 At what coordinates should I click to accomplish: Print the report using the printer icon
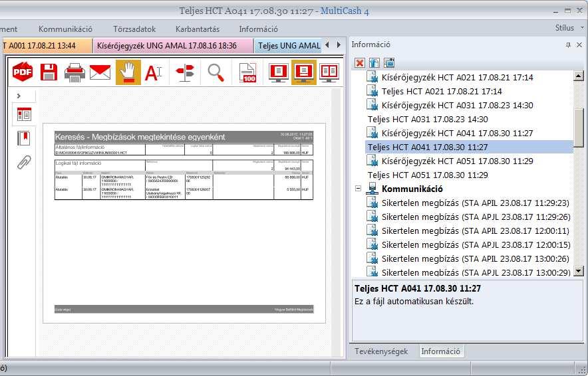pos(74,72)
